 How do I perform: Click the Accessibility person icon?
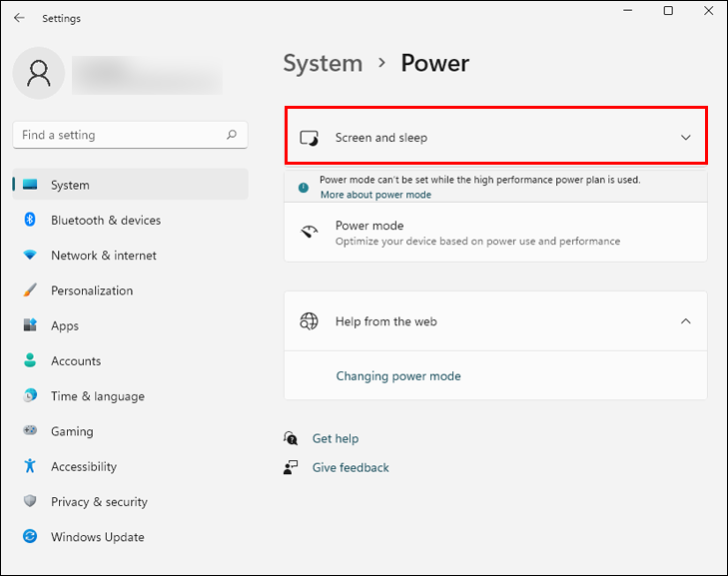[30, 466]
